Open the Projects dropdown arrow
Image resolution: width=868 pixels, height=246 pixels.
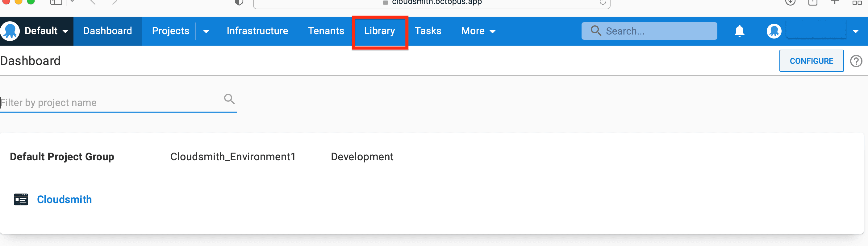pyautogui.click(x=206, y=31)
